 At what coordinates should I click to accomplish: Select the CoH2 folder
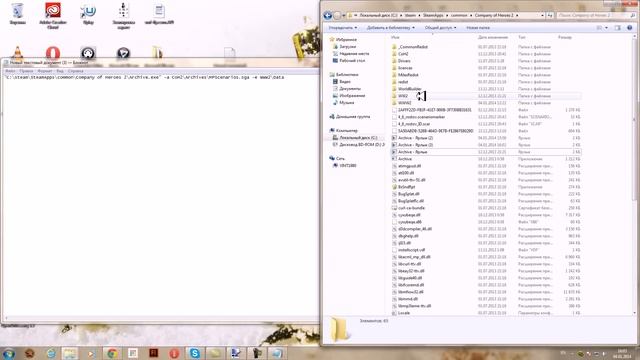tap(403, 54)
